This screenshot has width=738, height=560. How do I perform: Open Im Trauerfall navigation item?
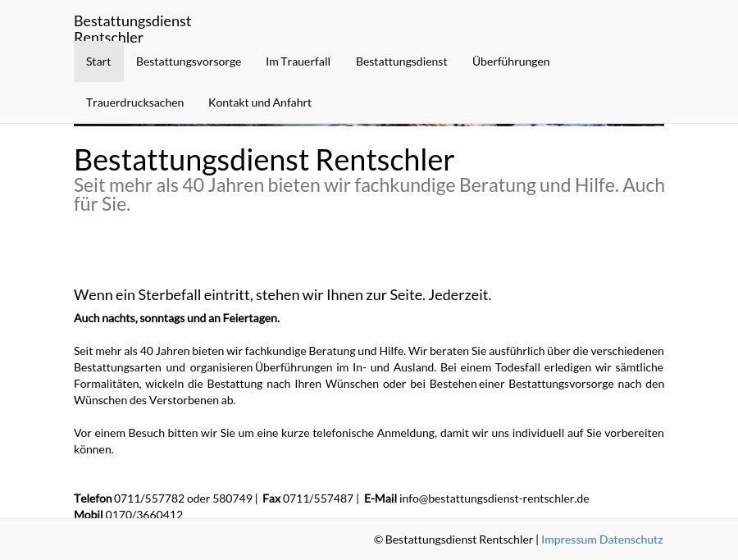(298, 61)
